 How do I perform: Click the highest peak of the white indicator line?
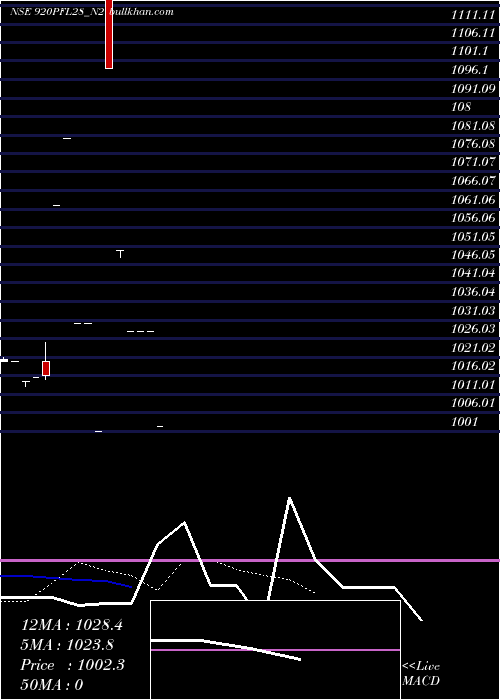pyautogui.click(x=290, y=498)
